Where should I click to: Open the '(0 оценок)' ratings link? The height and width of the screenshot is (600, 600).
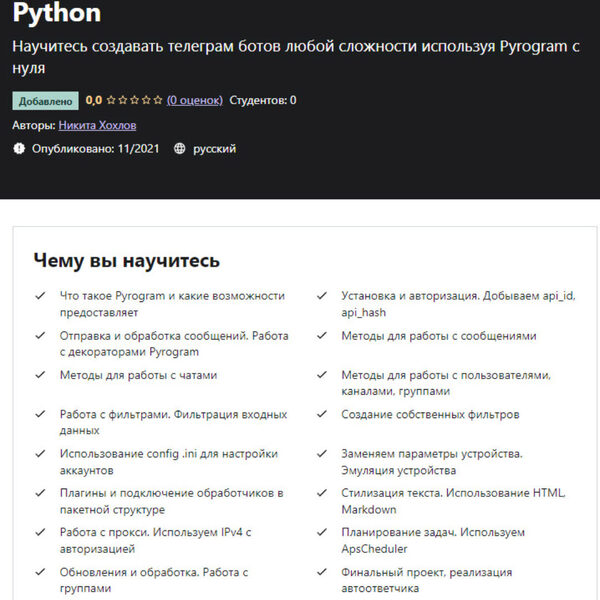(195, 100)
